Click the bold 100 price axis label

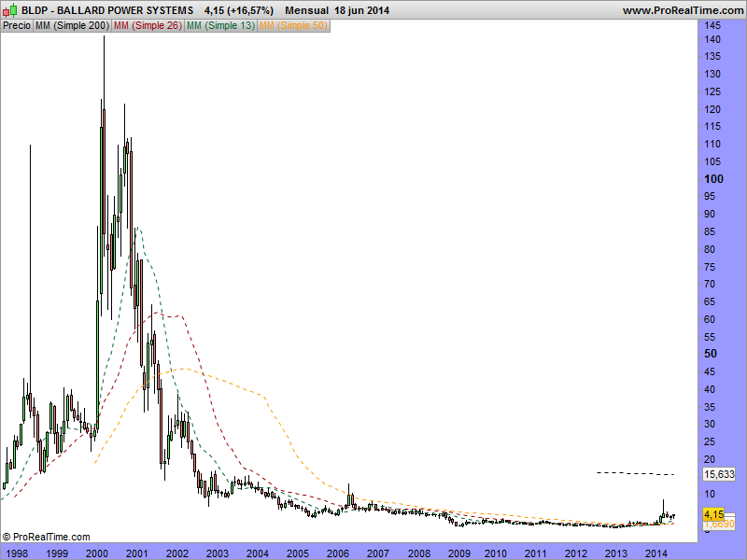[x=713, y=178]
